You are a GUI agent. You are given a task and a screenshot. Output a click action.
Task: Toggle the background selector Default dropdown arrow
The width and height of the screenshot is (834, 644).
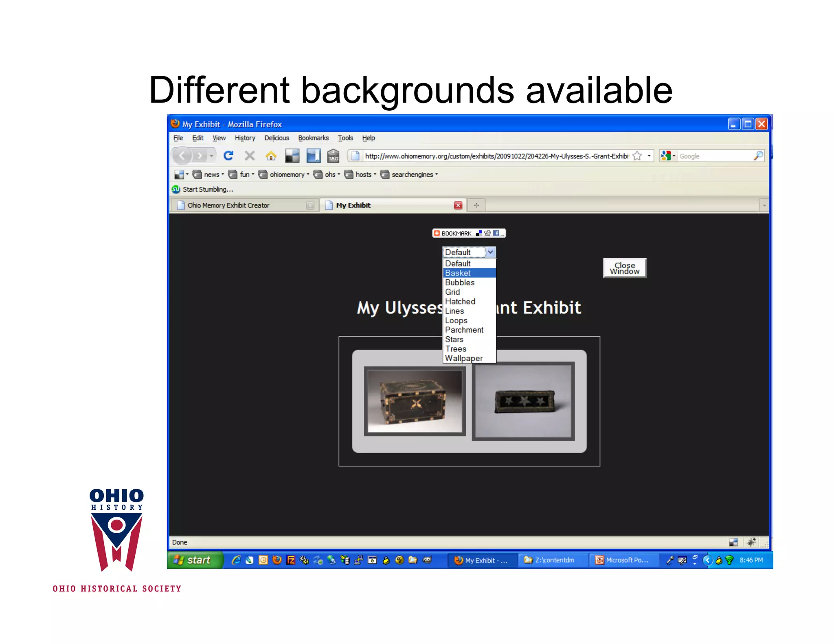pos(490,252)
